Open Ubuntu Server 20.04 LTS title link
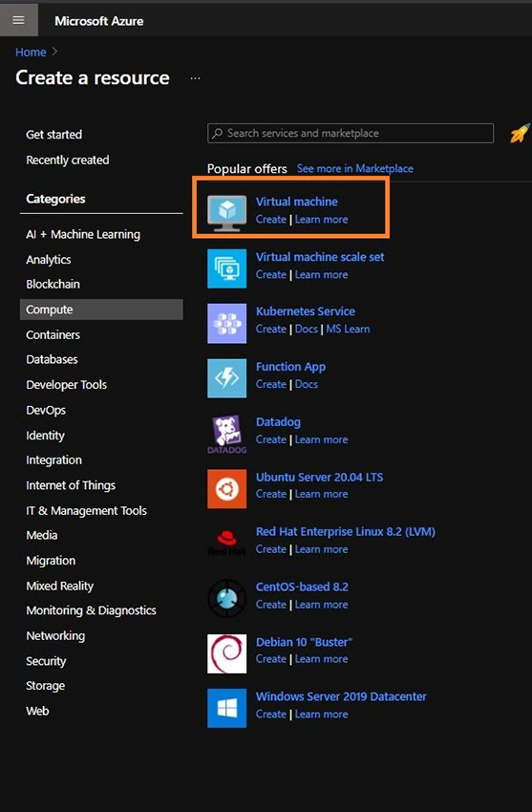Viewport: 532px width, 812px height. point(319,477)
